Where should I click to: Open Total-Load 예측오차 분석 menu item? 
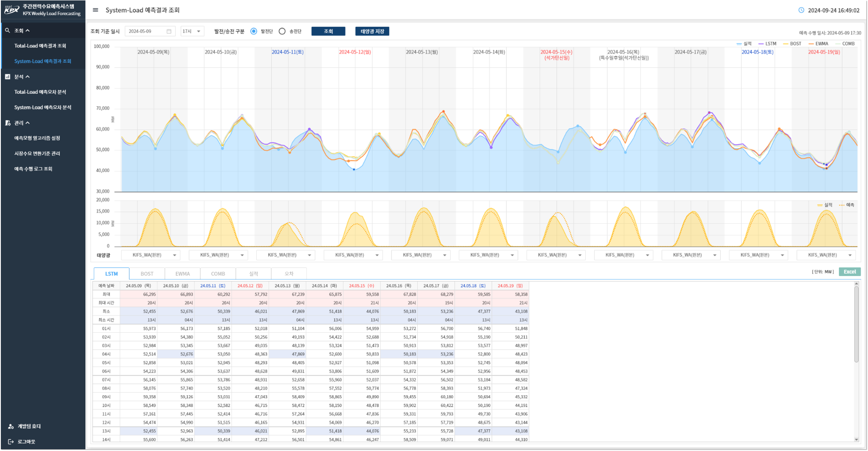point(40,92)
